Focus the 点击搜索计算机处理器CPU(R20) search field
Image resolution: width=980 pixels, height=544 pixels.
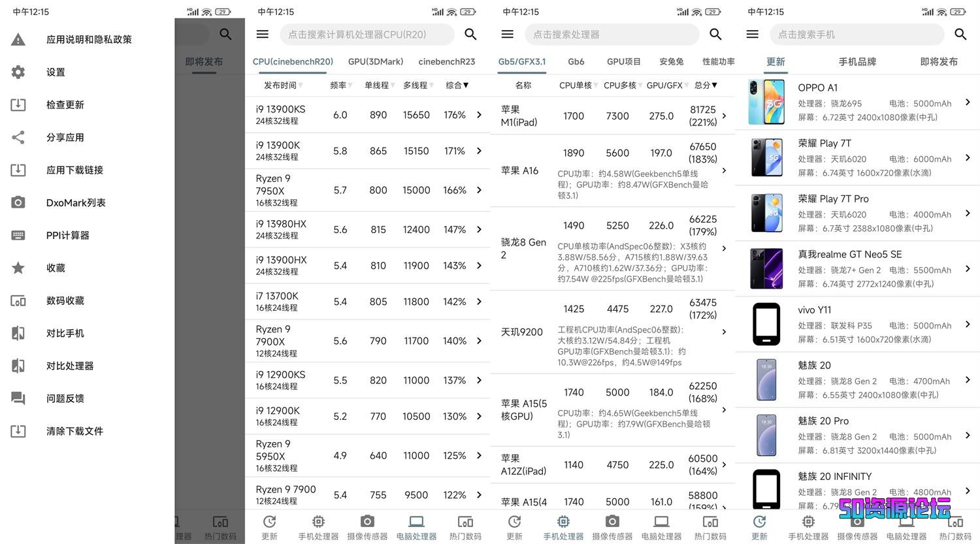367,34
